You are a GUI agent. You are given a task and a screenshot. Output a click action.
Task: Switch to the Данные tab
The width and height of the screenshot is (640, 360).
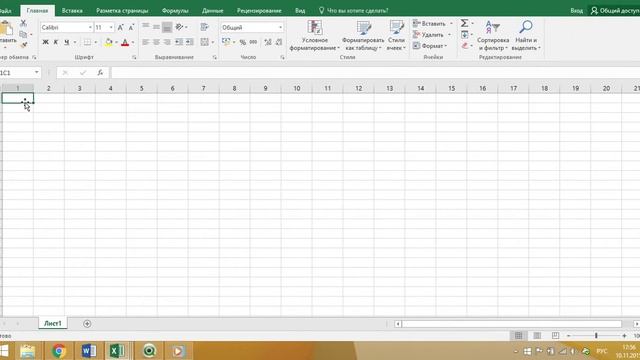point(213,11)
